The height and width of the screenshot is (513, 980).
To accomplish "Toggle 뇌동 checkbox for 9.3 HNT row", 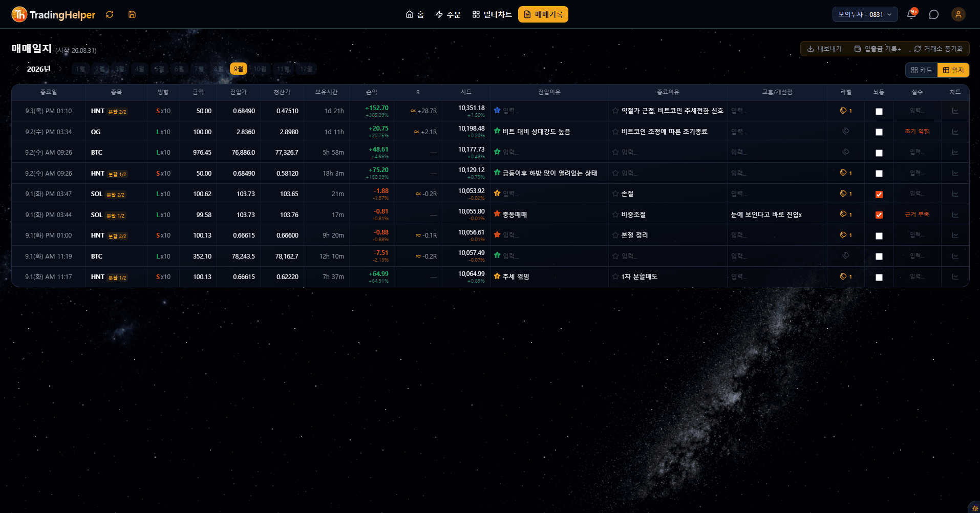I will tap(879, 111).
